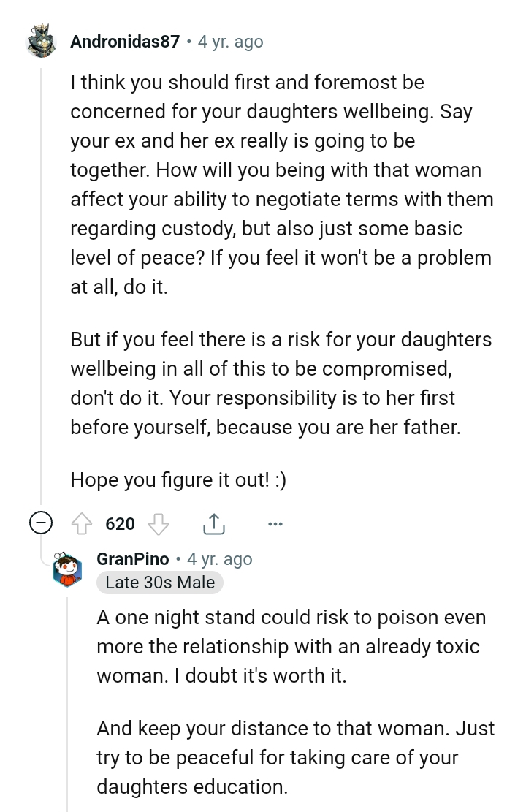Open Andronidas87's avatar image
Viewport: 526px width, 812px height.
point(41,42)
